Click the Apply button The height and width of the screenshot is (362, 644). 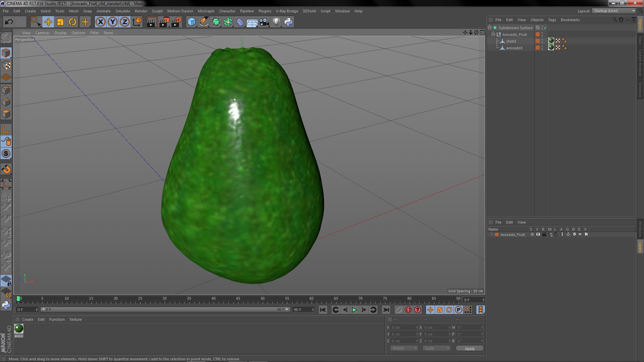pos(470,349)
